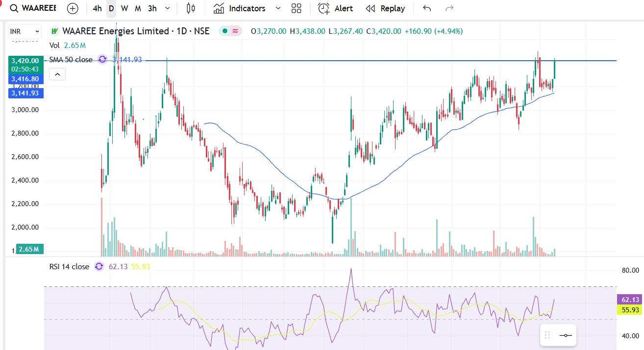
Task: Open the indicator templates four-squares icon
Action: (296, 8)
